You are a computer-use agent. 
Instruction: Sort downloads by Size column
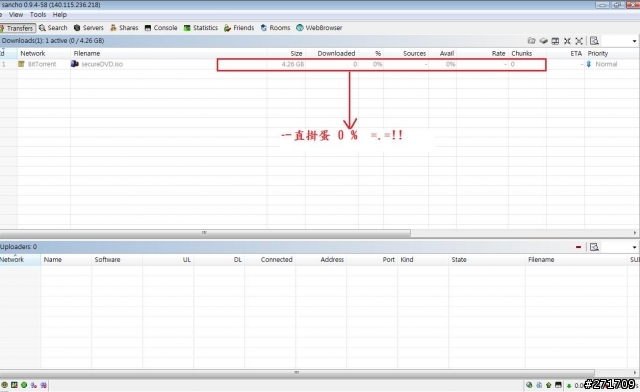tap(286, 53)
